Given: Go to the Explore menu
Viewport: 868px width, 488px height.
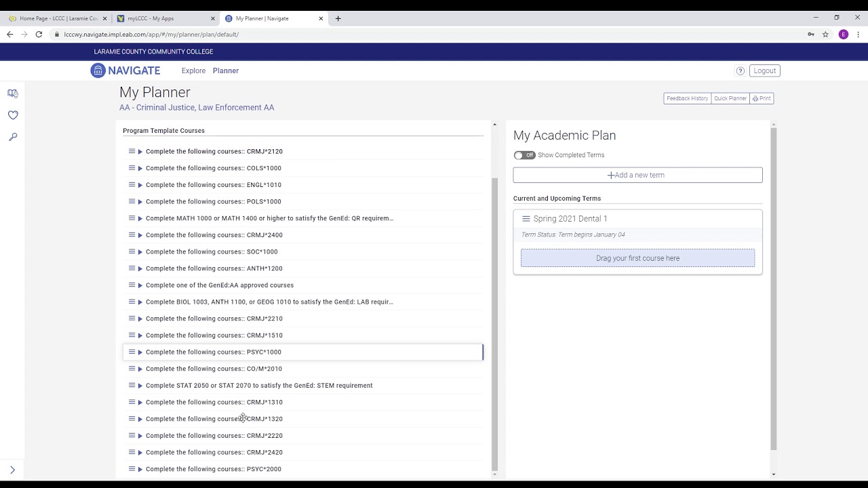Looking at the screenshot, I should [193, 70].
